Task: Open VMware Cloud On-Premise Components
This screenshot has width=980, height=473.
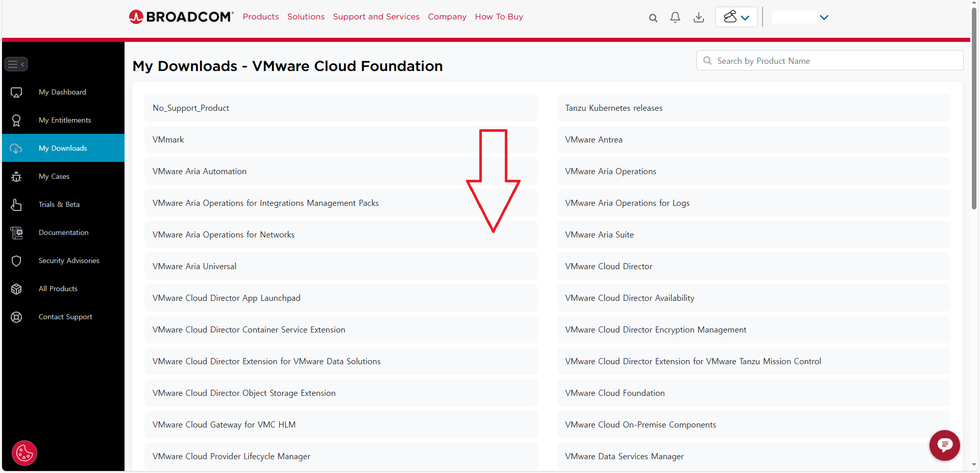Action: pos(753,424)
